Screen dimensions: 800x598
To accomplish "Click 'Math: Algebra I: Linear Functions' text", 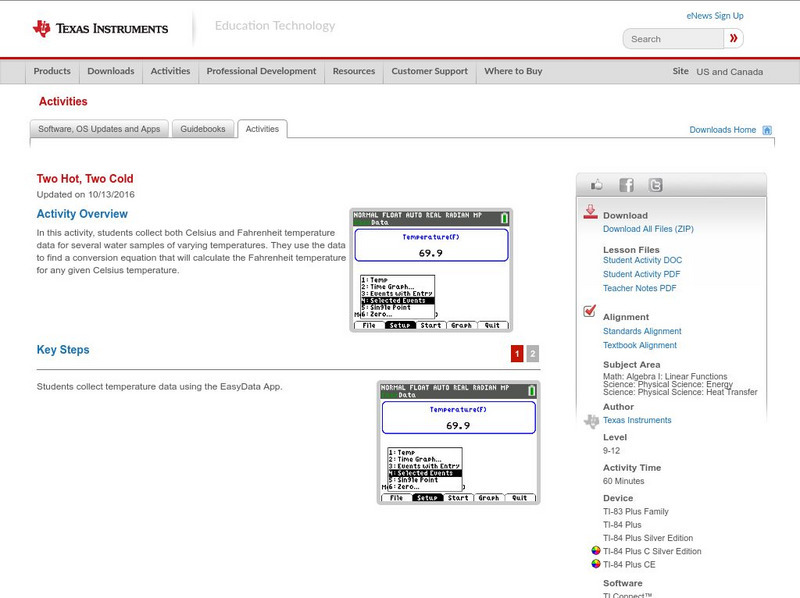I will [665, 376].
